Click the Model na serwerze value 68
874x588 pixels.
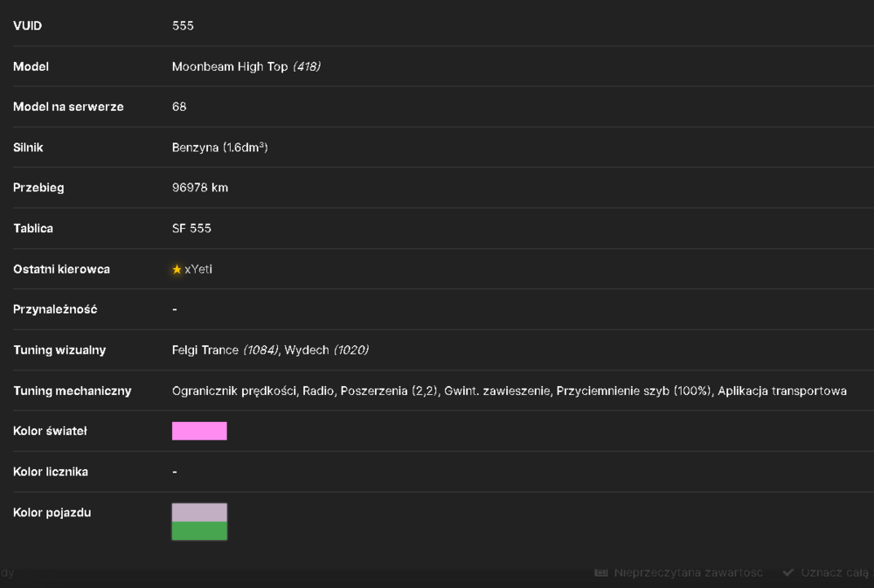pos(179,107)
